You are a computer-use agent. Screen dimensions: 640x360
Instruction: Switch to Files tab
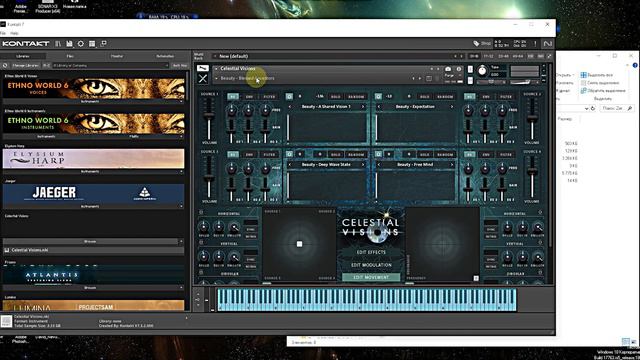[x=70, y=56]
